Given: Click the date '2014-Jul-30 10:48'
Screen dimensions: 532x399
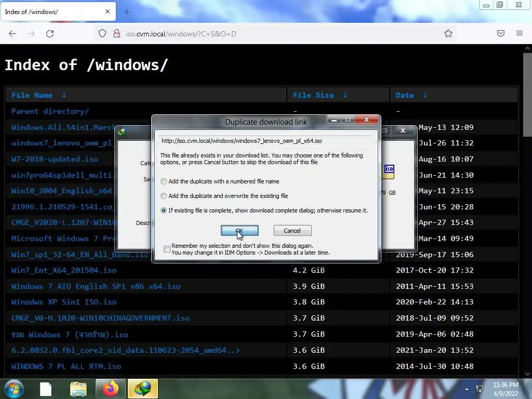Looking at the screenshot, I should [435, 366].
